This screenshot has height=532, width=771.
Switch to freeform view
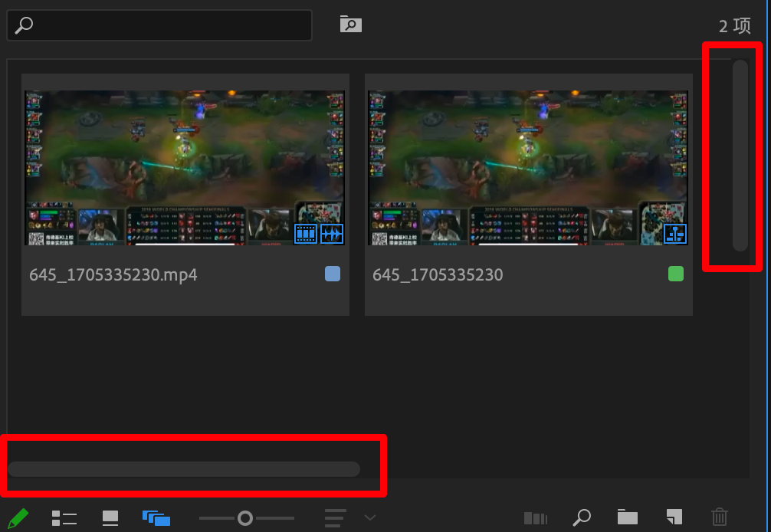[156, 517]
